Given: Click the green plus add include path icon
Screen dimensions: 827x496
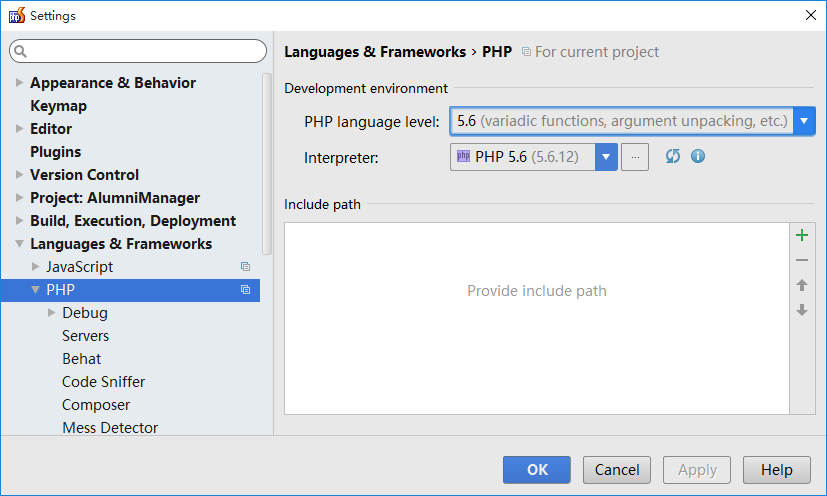Looking at the screenshot, I should tap(802, 235).
